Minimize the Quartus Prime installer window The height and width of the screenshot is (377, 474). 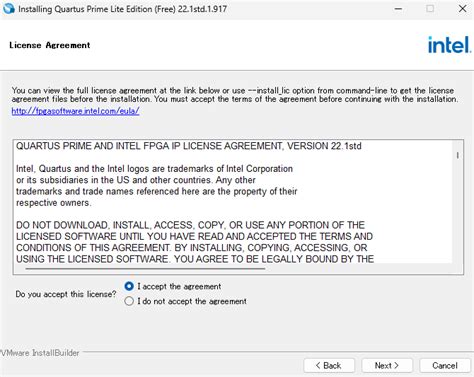pos(398,9)
